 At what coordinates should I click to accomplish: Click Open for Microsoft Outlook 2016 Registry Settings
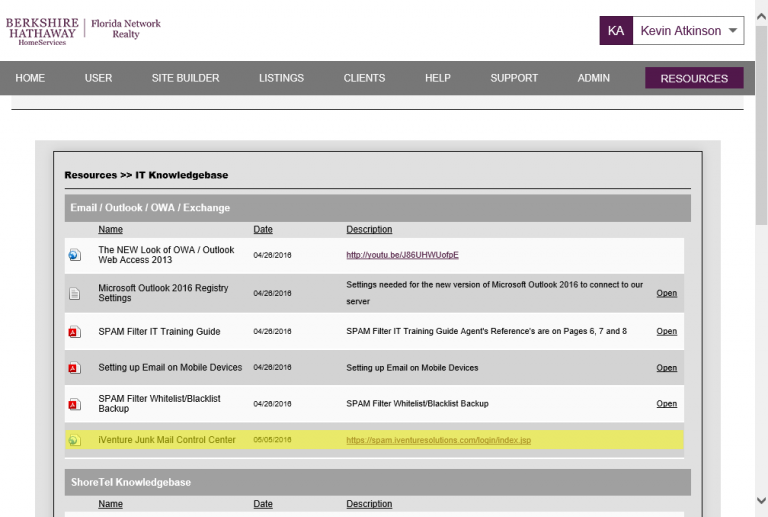click(667, 293)
